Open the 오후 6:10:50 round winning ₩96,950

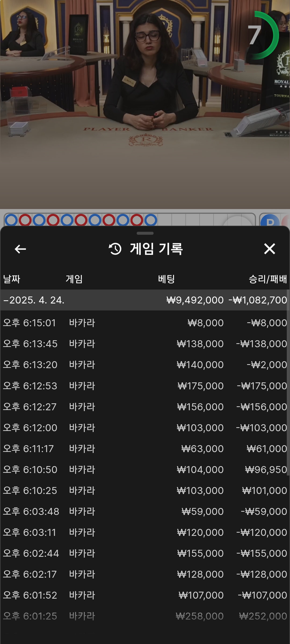tap(145, 470)
